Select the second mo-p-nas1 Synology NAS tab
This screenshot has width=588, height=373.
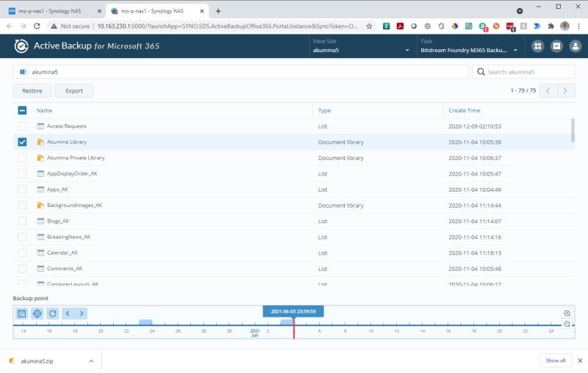click(157, 11)
